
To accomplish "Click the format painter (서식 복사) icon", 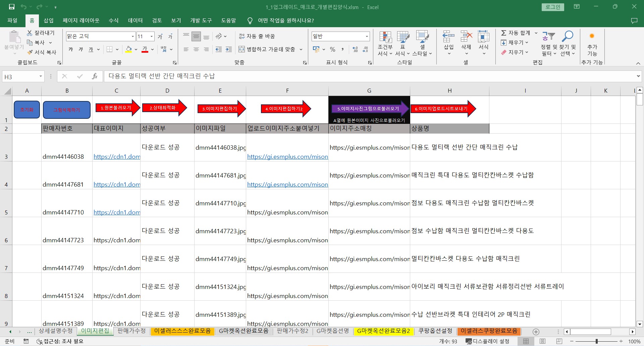I will click(x=30, y=52).
